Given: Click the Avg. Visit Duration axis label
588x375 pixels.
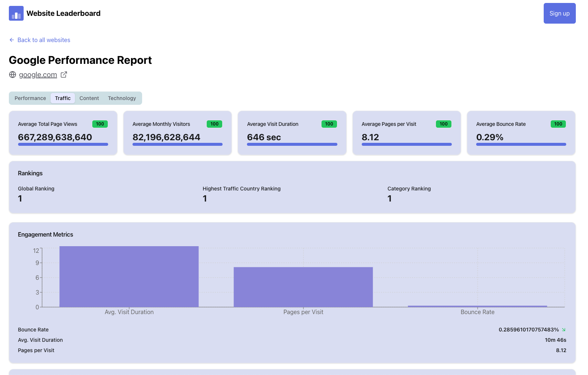Looking at the screenshot, I should [129, 312].
